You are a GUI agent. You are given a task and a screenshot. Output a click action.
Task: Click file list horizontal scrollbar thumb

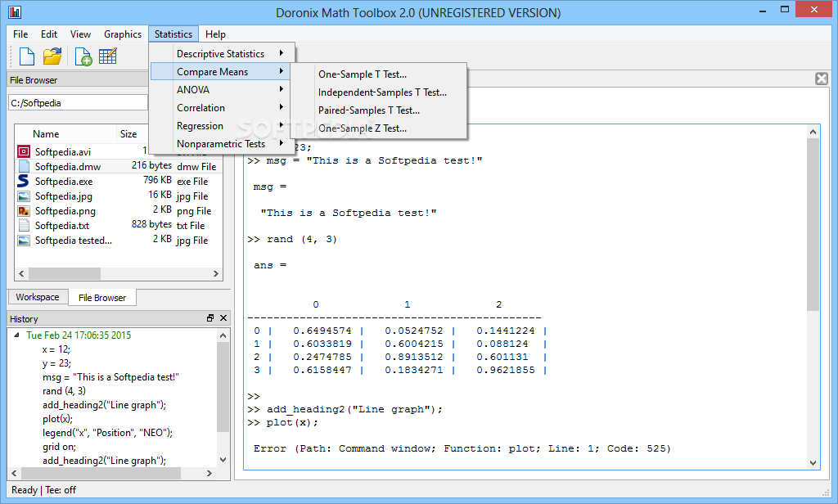64,273
